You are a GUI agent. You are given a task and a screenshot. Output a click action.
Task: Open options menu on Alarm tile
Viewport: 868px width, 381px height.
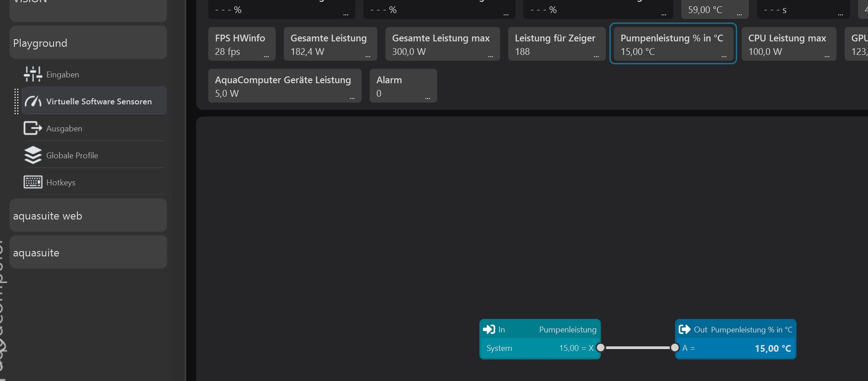pos(428,98)
